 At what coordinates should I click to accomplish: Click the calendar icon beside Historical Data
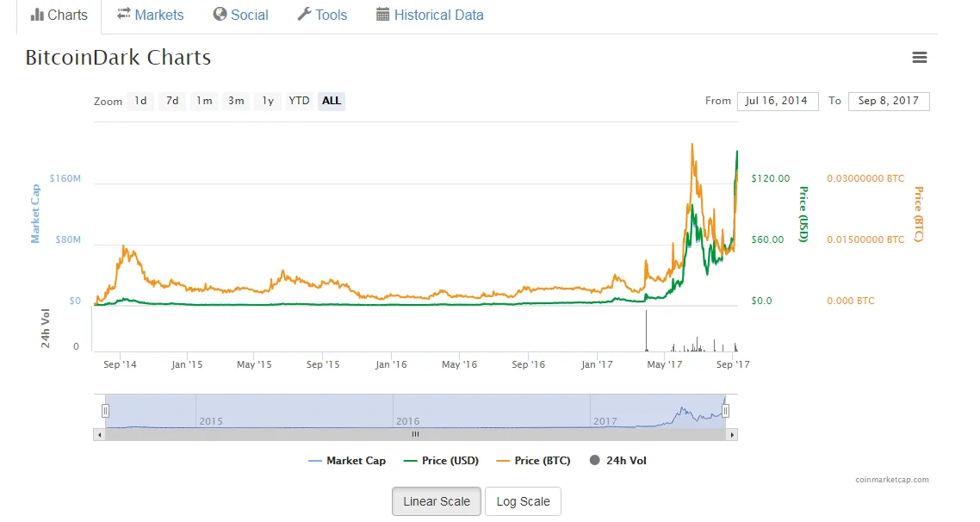point(382,15)
